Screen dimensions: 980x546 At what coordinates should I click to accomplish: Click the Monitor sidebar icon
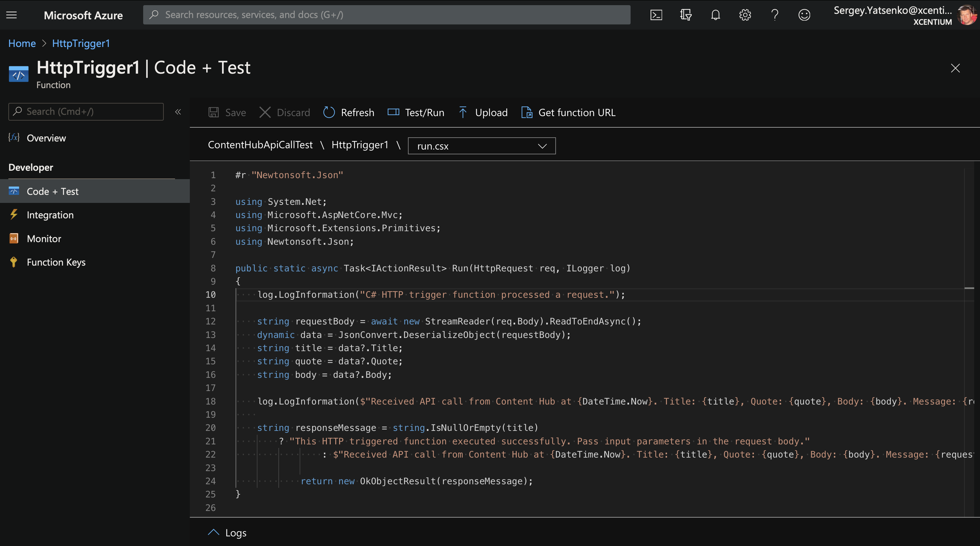14,238
